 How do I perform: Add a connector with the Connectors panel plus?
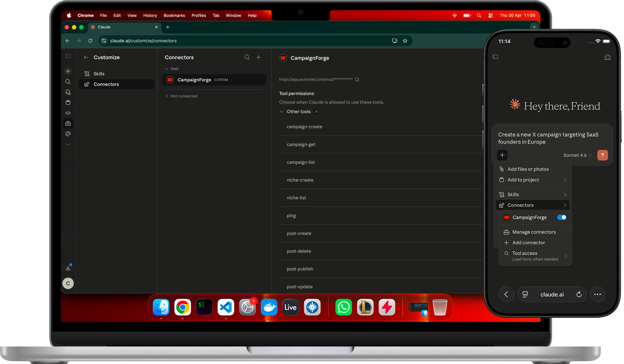pyautogui.click(x=259, y=57)
